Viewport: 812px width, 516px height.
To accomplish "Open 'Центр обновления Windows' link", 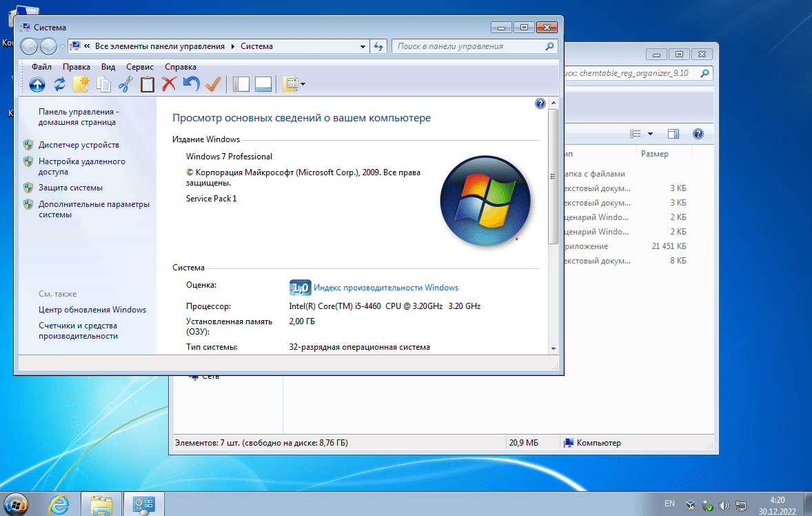I will pos(92,310).
